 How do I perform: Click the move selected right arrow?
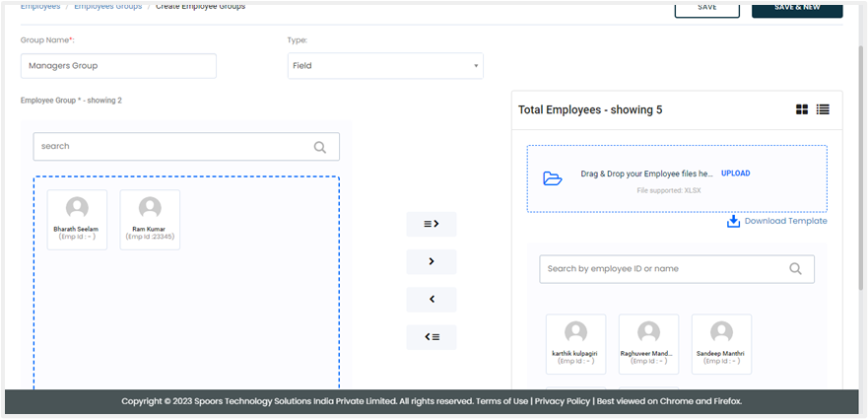431,262
